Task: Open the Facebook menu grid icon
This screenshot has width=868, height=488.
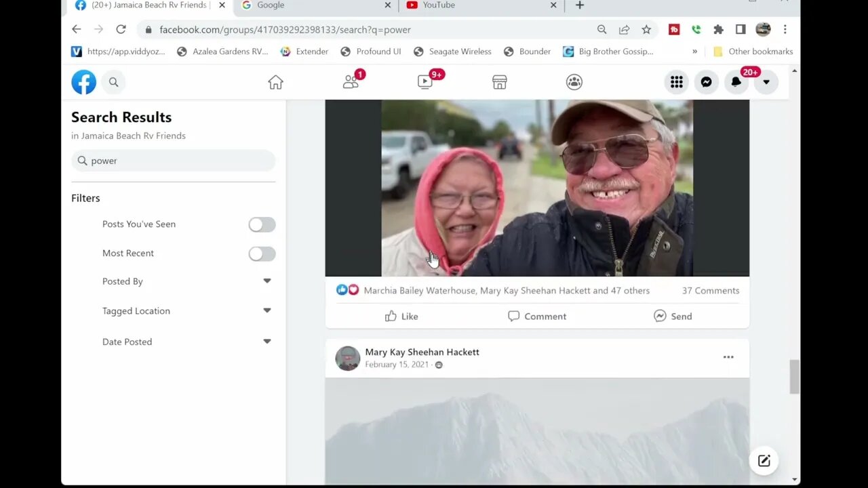Action: [676, 82]
